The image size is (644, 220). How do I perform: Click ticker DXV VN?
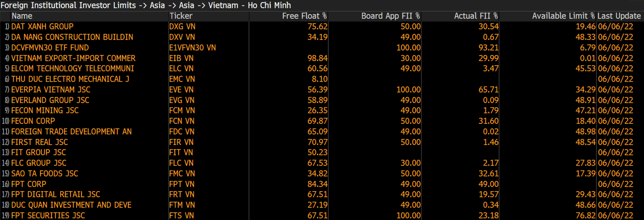tap(182, 37)
